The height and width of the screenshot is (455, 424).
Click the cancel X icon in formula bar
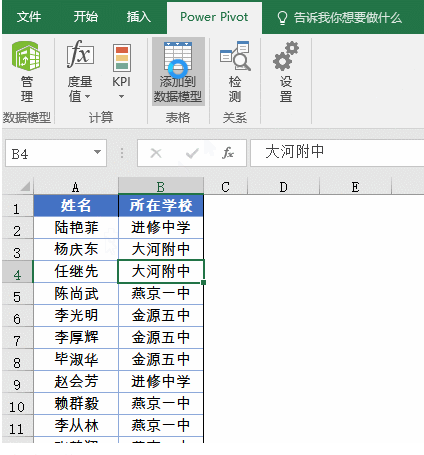[156, 153]
